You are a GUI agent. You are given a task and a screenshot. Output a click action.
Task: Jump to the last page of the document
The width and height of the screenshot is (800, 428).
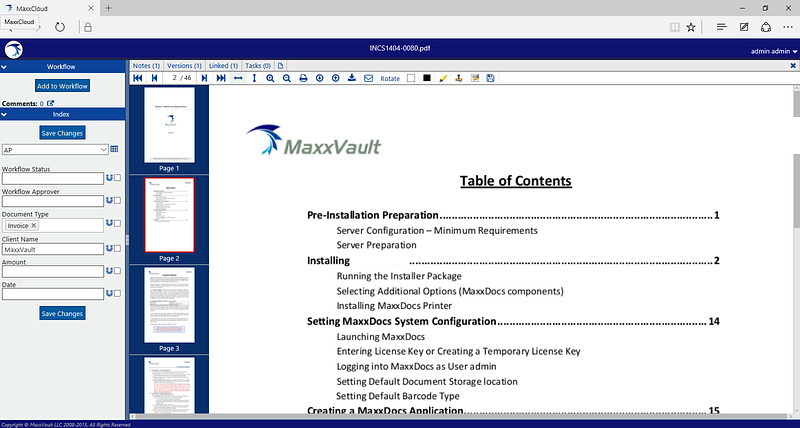(x=221, y=78)
